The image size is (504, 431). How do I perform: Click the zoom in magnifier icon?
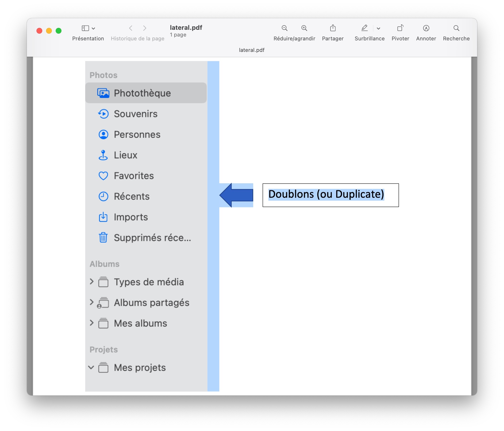[x=304, y=28]
